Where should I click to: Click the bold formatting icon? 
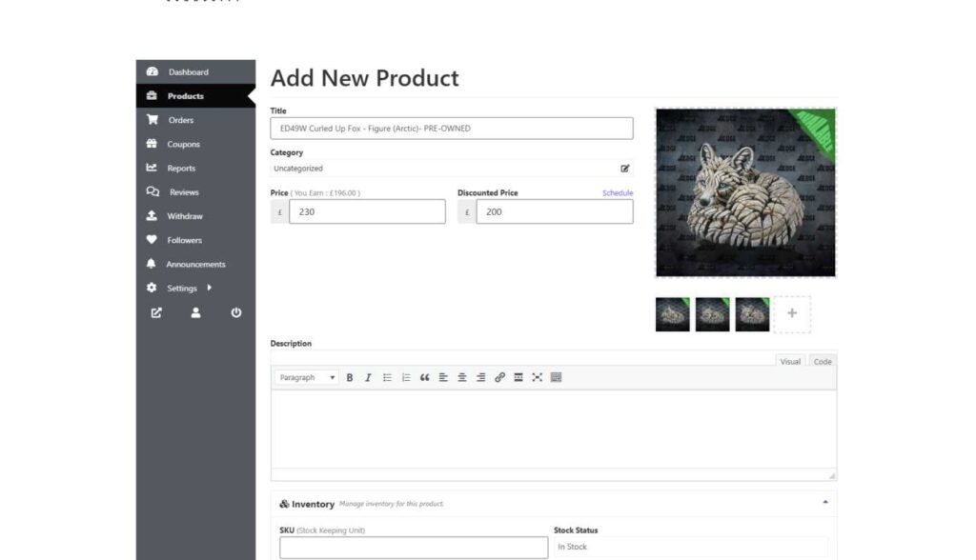(350, 378)
